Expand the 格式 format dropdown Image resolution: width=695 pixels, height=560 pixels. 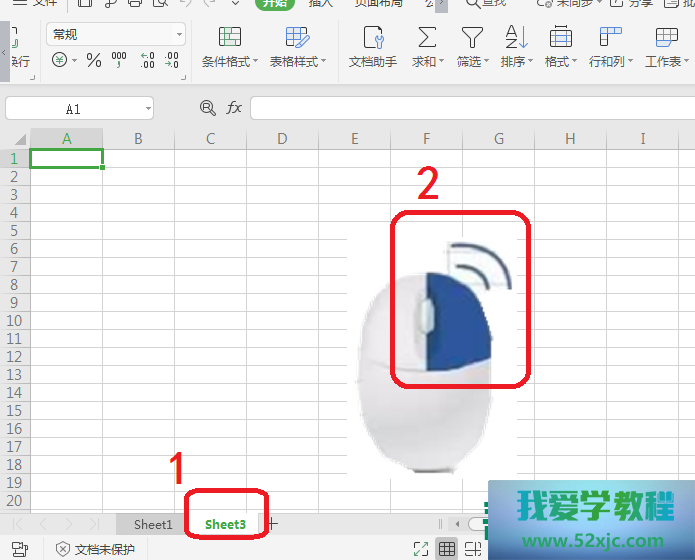point(561,61)
